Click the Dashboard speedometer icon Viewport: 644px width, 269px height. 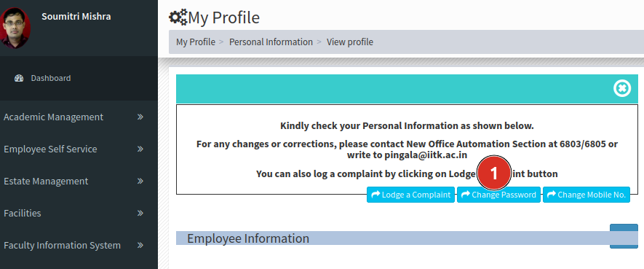[x=19, y=78]
